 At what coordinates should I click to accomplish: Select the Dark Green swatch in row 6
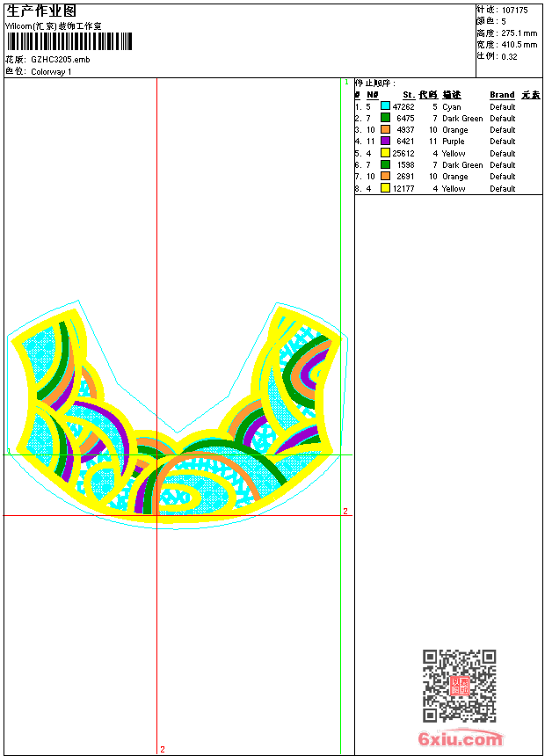(x=385, y=164)
